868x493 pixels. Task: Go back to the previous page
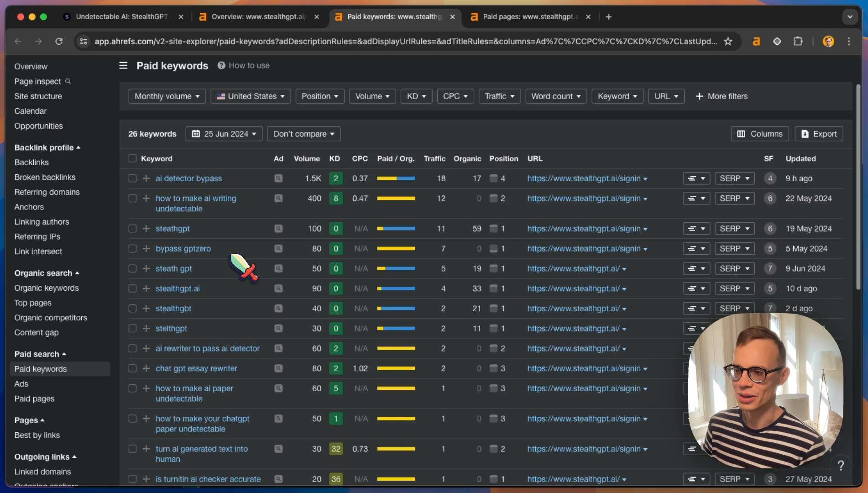(18, 42)
